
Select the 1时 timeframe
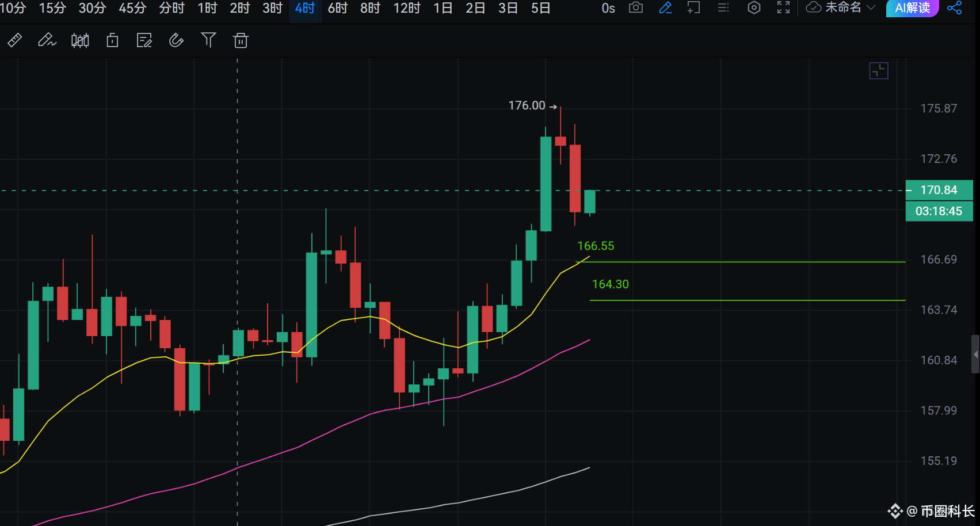[207, 8]
